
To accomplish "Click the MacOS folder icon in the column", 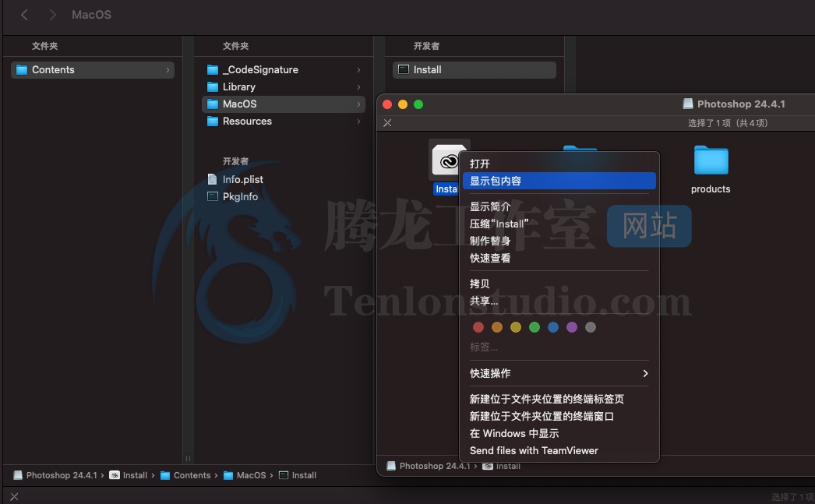I will pyautogui.click(x=213, y=104).
